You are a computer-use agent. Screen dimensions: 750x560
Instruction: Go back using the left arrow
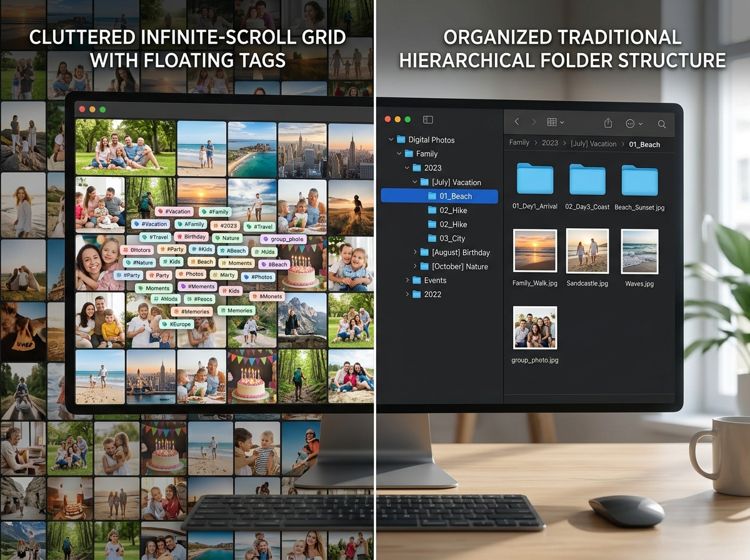[x=517, y=122]
